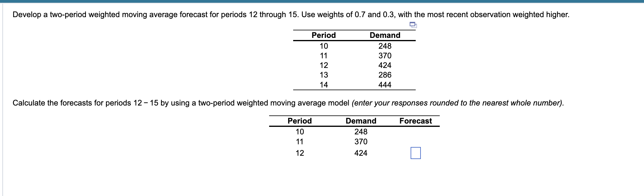Select demand value 444 for period 14
This screenshot has height=196, width=644.
point(385,84)
